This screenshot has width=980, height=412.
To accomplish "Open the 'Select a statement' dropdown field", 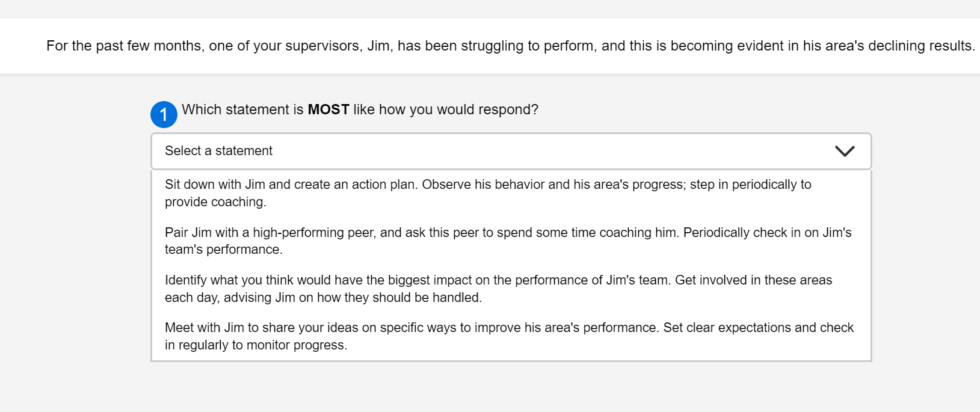I will (510, 151).
